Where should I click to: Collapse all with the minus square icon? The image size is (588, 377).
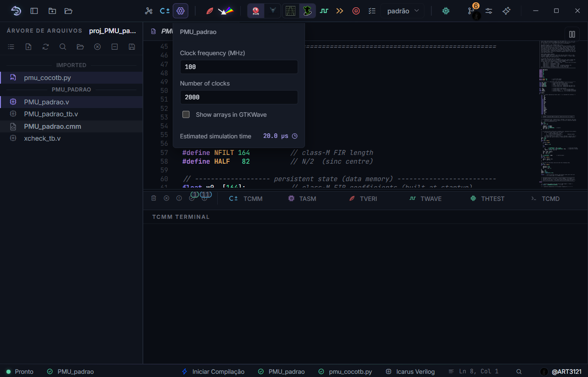click(115, 46)
